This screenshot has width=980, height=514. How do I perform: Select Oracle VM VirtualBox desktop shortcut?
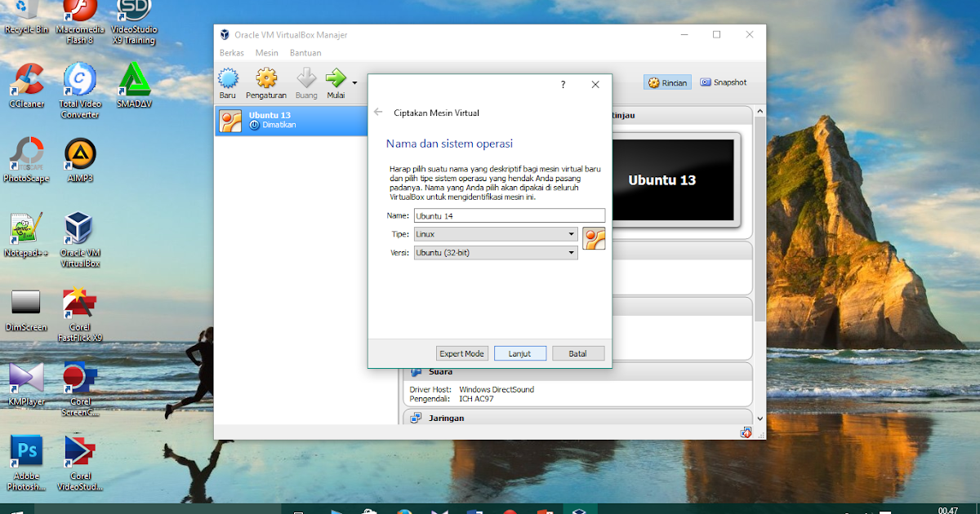pos(80,240)
